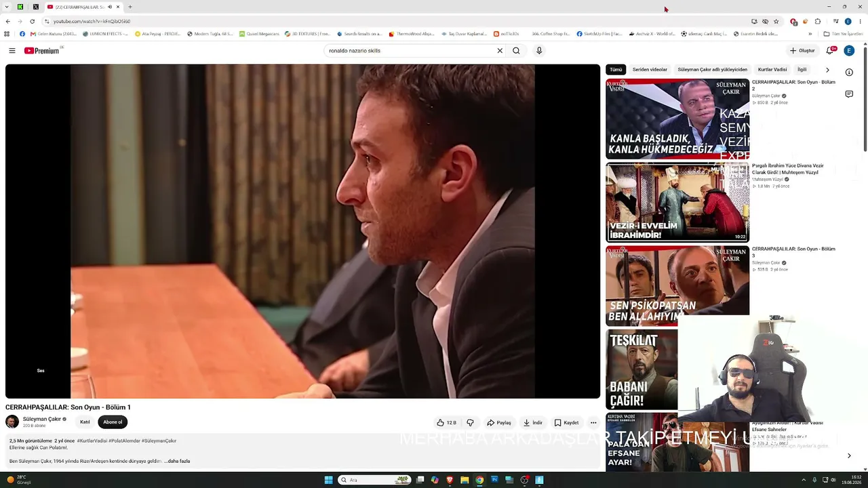Open the comments panel icon on right edge
The width and height of the screenshot is (868, 488).
pos(849,94)
